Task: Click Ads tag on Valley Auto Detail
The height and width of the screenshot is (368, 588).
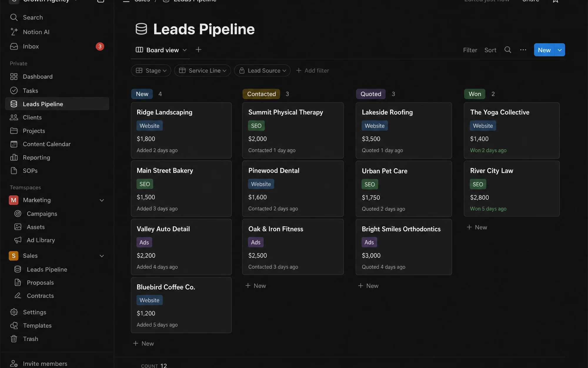Action: (x=144, y=242)
